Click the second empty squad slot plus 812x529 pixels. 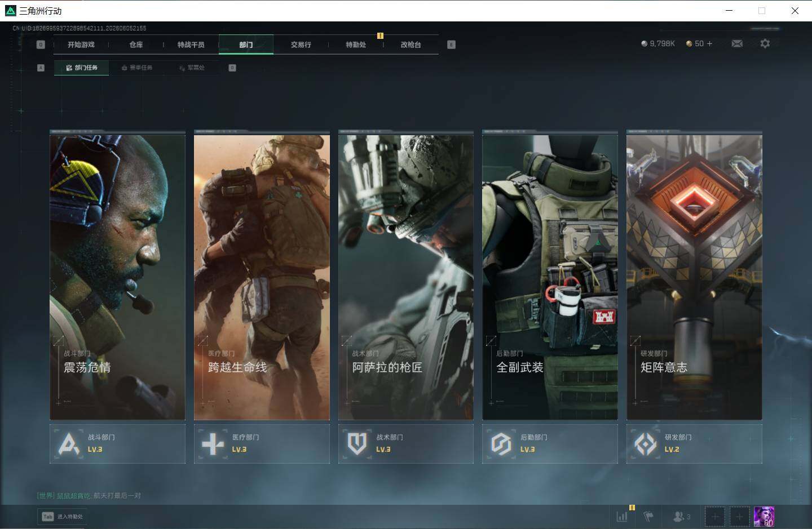tap(740, 517)
